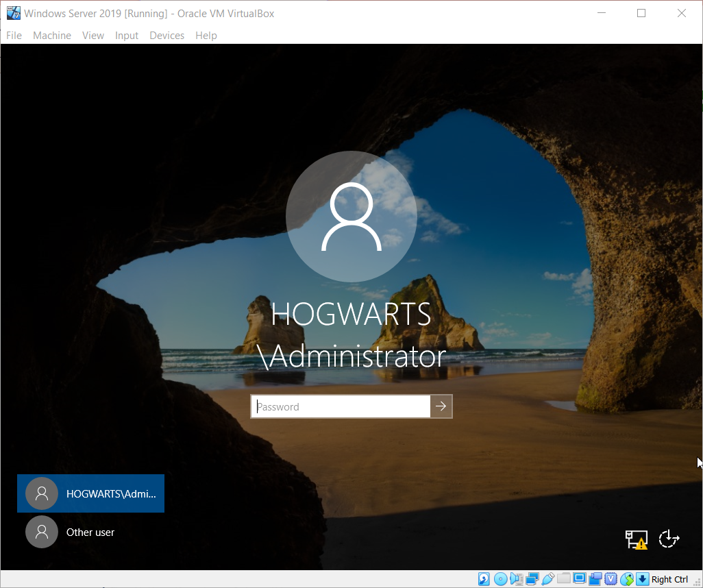Click the virtualization V processor icon
The image size is (703, 588).
[610, 579]
